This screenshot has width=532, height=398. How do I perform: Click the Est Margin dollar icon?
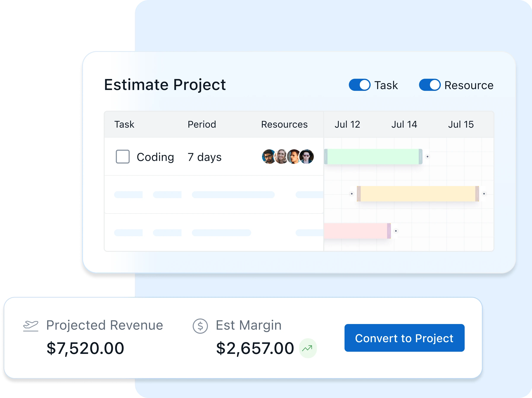coord(200,326)
